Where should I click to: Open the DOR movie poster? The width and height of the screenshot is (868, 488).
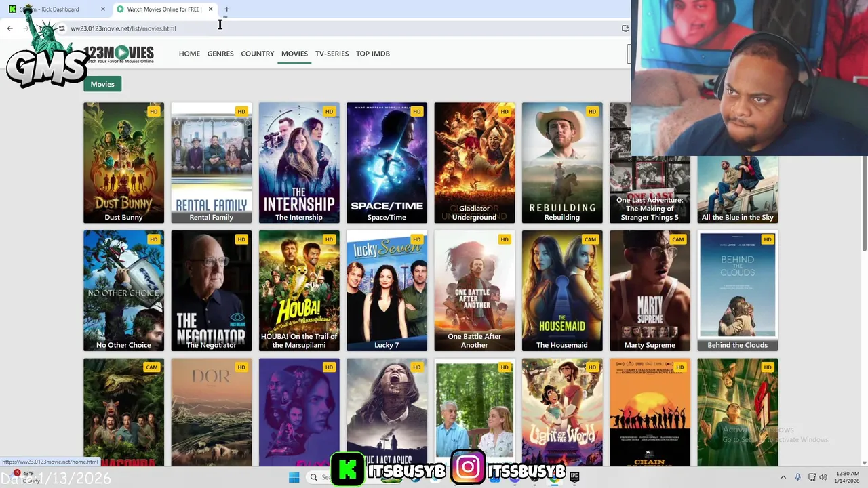pos(211,412)
